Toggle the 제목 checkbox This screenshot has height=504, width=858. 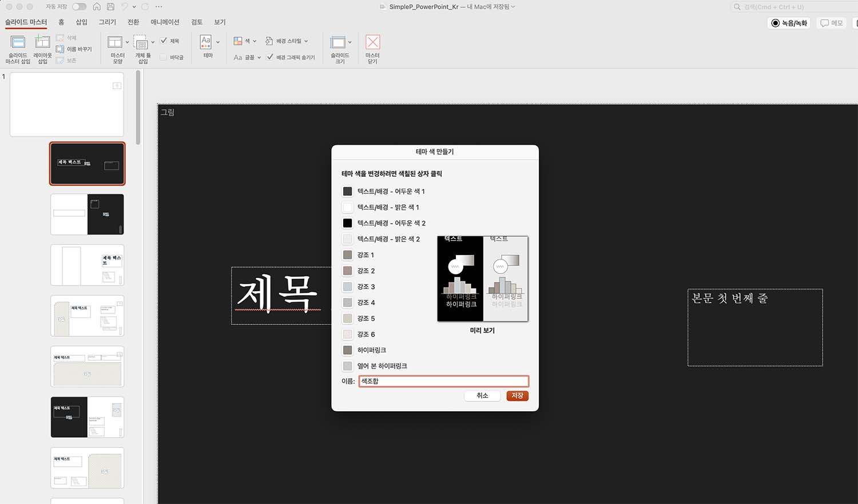[x=164, y=41]
